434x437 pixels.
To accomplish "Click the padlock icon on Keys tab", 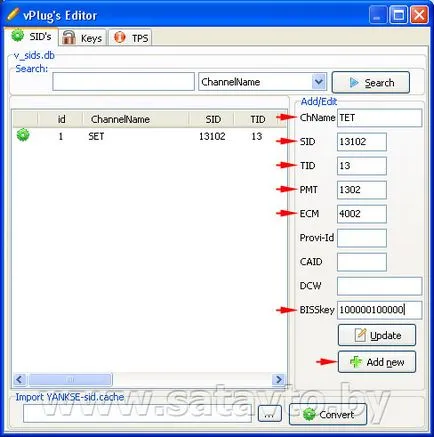I will click(69, 37).
